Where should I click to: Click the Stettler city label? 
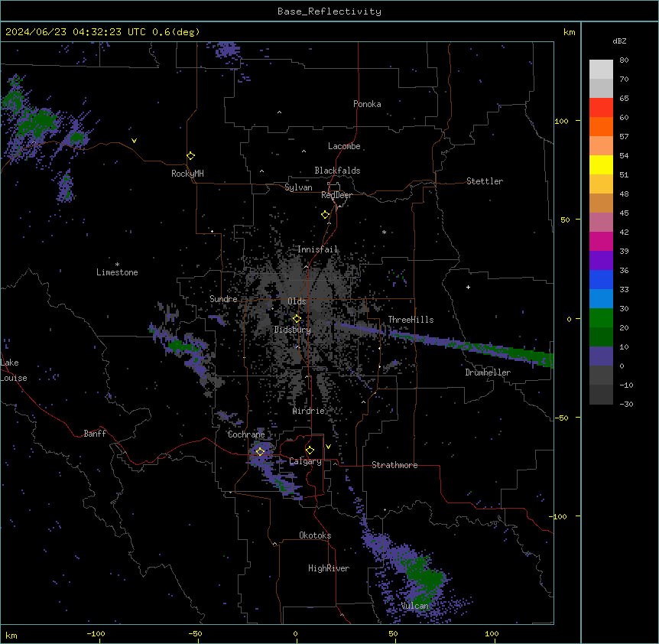tap(485, 181)
